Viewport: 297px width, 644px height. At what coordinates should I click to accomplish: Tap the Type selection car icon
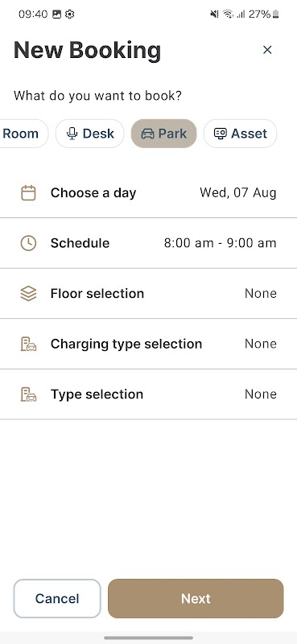28,394
